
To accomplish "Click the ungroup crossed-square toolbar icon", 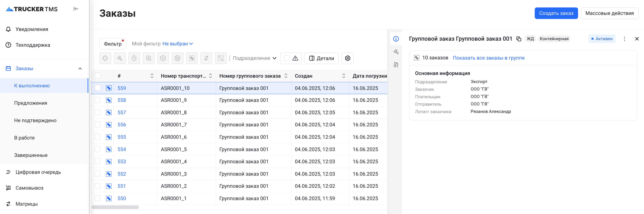I will click(x=221, y=58).
